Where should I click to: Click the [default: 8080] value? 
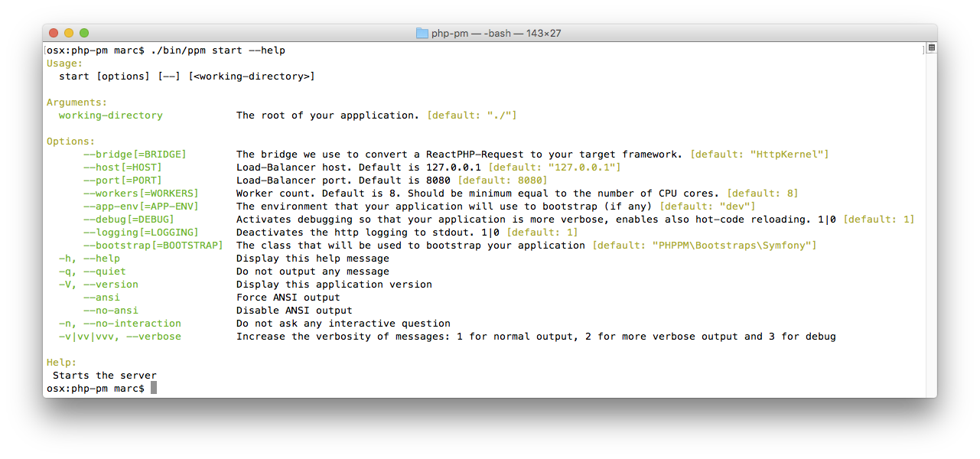click(x=503, y=181)
